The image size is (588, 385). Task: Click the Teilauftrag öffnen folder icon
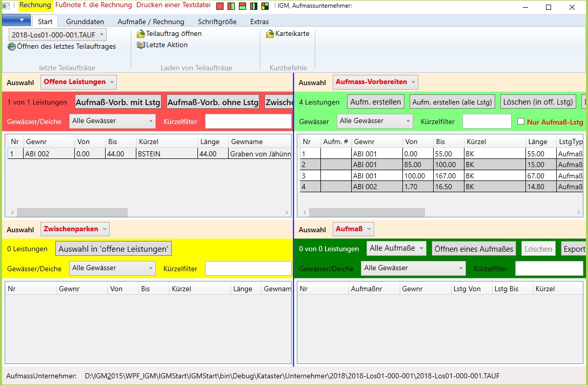(141, 34)
